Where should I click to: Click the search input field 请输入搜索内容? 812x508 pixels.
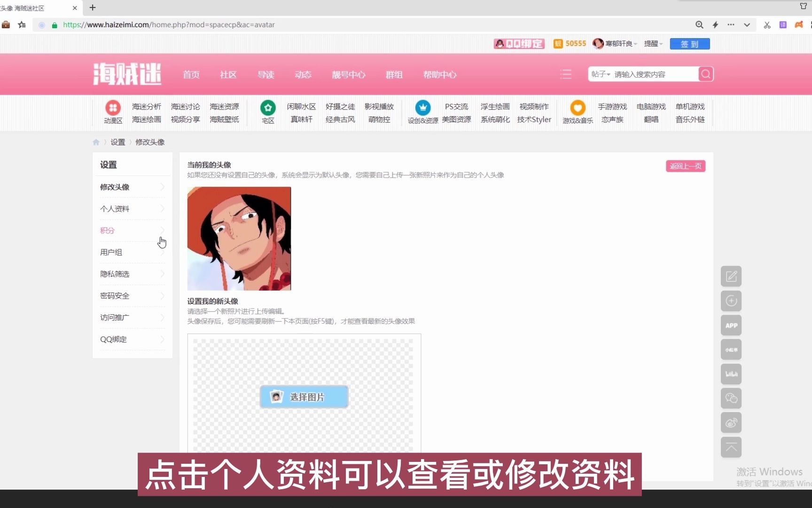click(655, 74)
